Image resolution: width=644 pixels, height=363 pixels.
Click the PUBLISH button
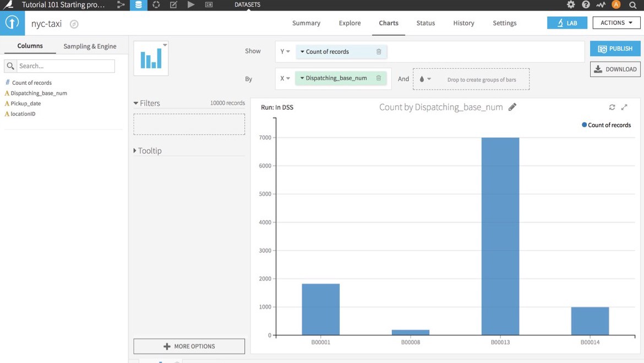coord(615,48)
